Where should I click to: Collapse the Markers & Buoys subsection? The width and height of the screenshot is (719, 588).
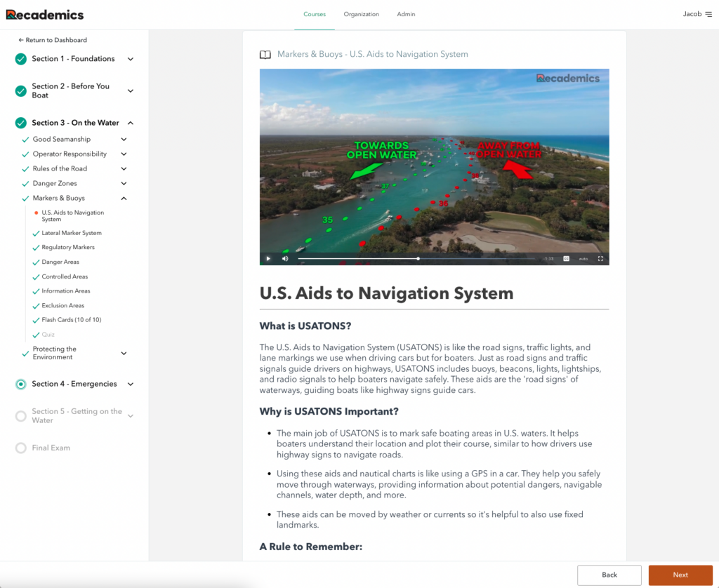[x=124, y=199]
